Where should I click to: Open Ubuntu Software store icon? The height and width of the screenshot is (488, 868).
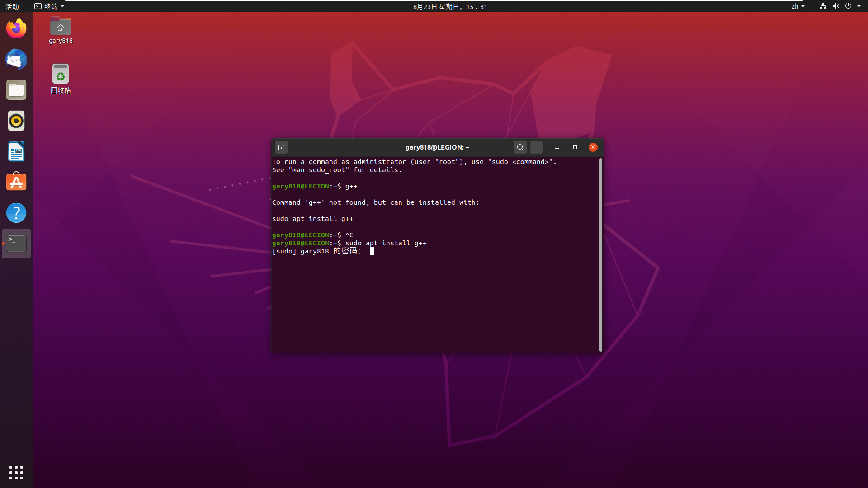pyautogui.click(x=16, y=182)
